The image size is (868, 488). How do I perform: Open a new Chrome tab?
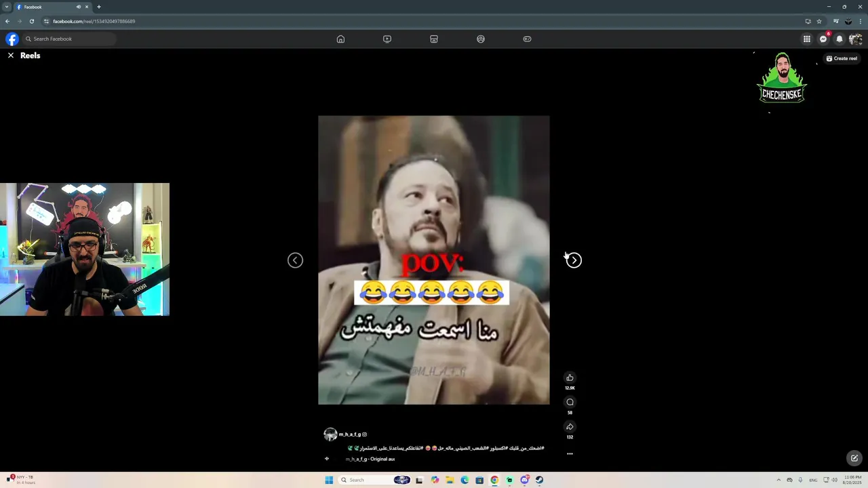(99, 7)
